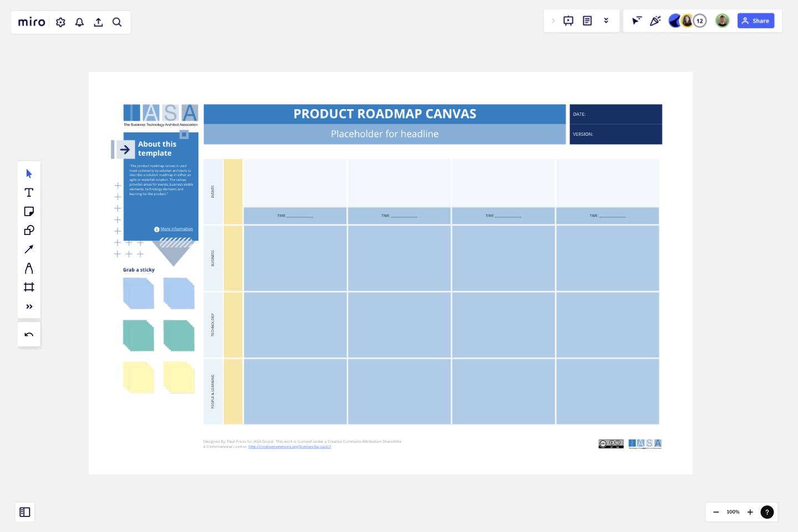The height and width of the screenshot is (532, 798).
Task: Open the reactions party-popper icon
Action: [x=656, y=21]
